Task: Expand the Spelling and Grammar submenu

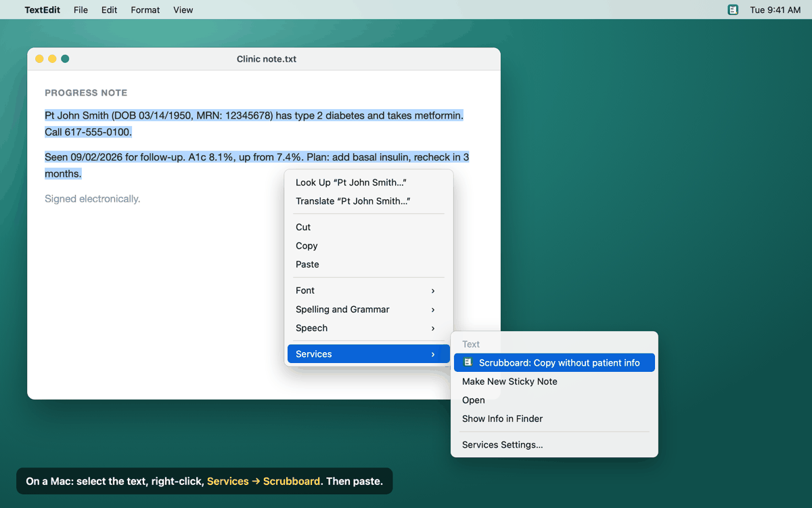Action: [x=369, y=310]
